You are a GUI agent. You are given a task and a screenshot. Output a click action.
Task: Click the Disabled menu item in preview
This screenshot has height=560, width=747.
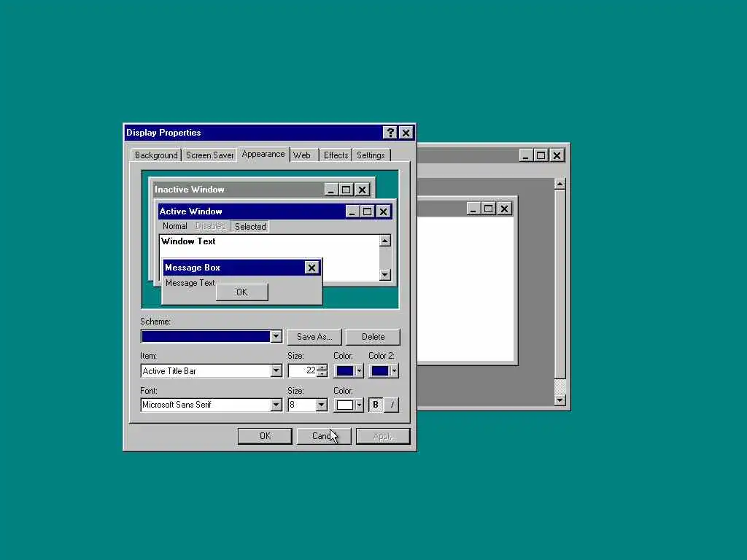(210, 226)
